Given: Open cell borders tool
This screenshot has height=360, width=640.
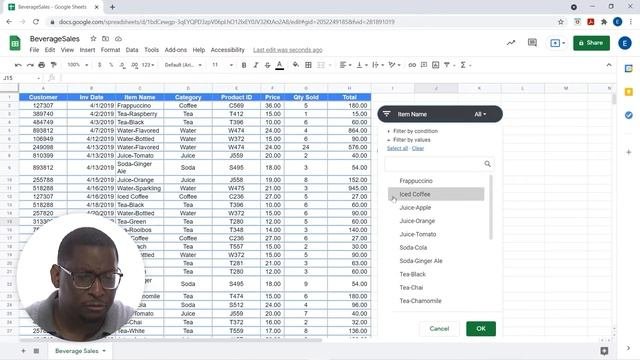Looking at the screenshot, I should (x=308, y=65).
